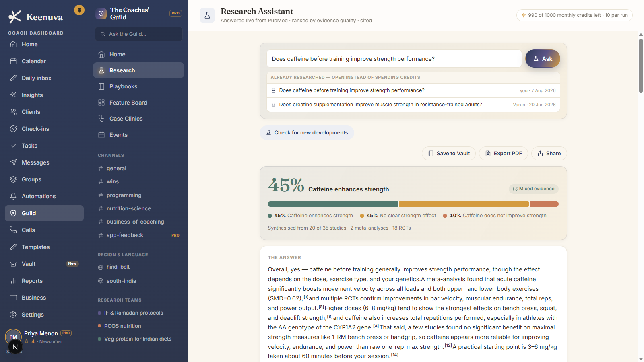Go to Check-ins

tap(44, 129)
